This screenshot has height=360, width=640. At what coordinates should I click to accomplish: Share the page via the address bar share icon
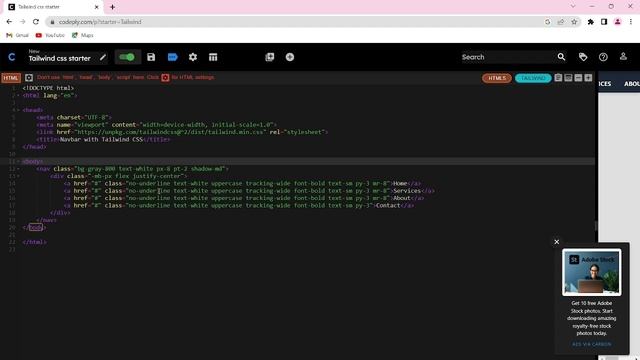pos(561,22)
